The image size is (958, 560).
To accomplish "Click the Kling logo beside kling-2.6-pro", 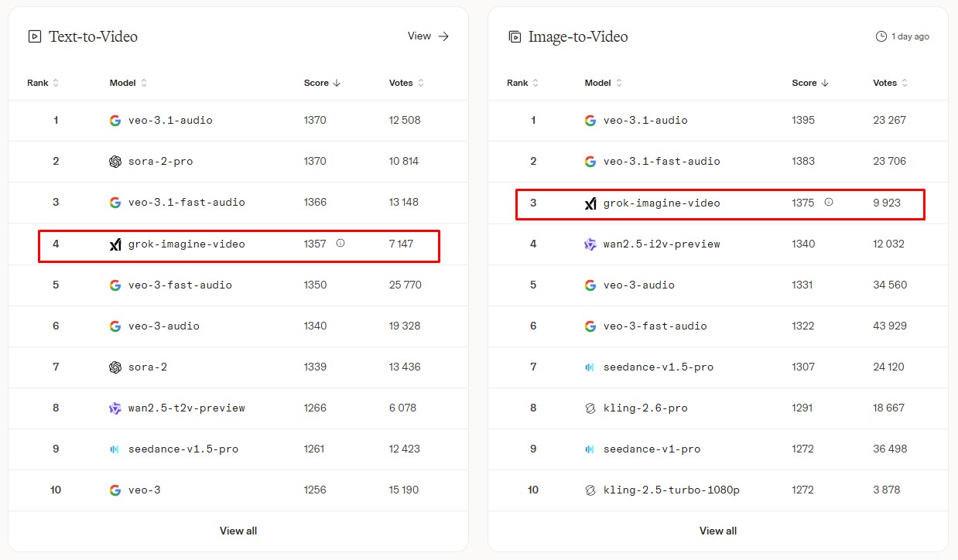I will 590,408.
